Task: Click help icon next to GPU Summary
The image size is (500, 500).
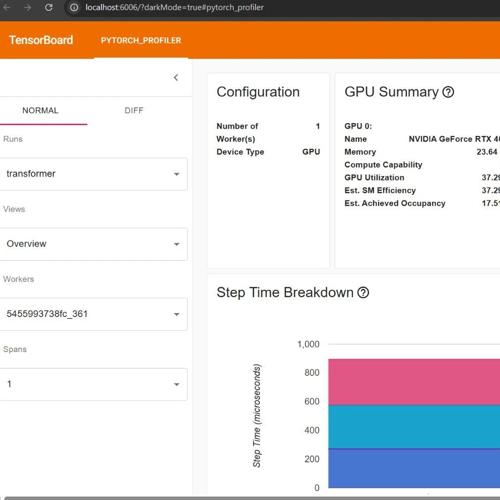Action: (448, 92)
